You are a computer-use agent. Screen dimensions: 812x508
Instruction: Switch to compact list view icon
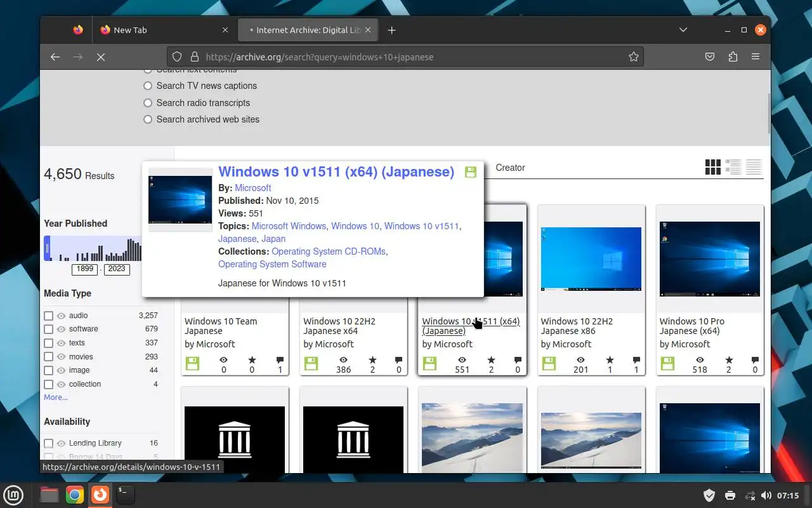[754, 167]
